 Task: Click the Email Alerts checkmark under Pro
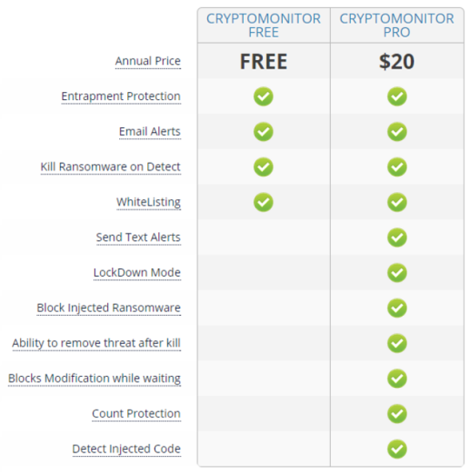397,131
